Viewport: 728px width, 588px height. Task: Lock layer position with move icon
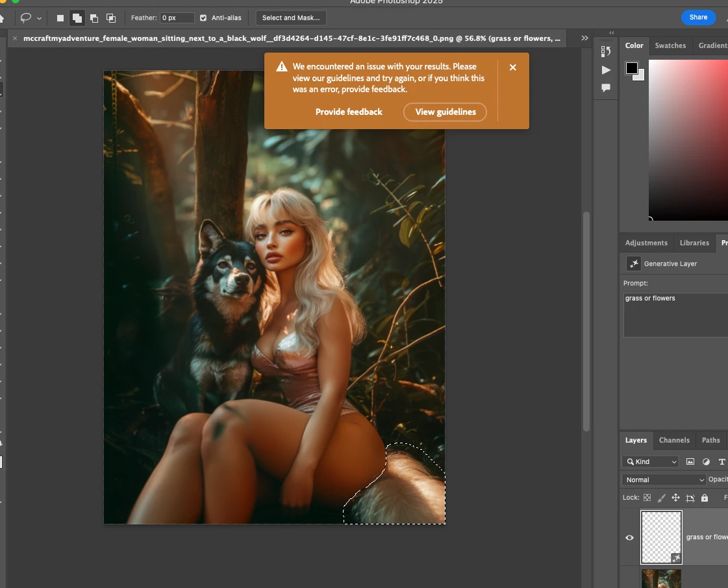click(x=675, y=498)
